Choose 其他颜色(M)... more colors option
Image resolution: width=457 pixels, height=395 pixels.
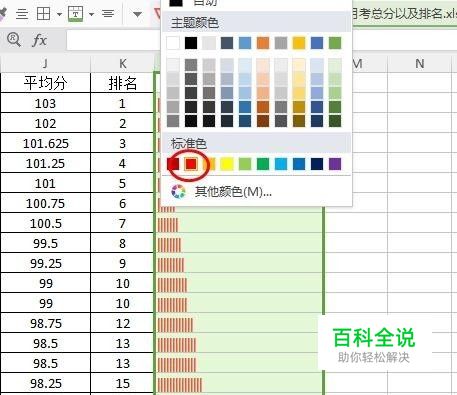233,192
